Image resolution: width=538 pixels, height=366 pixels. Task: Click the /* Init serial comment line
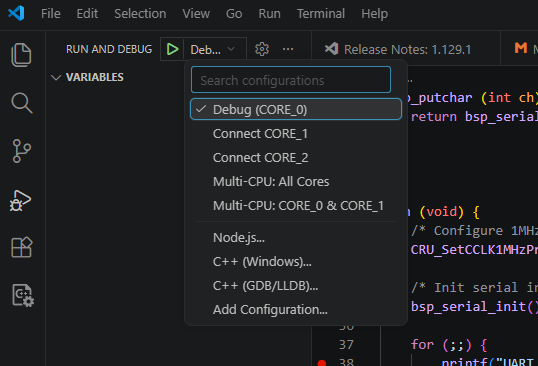point(474,287)
